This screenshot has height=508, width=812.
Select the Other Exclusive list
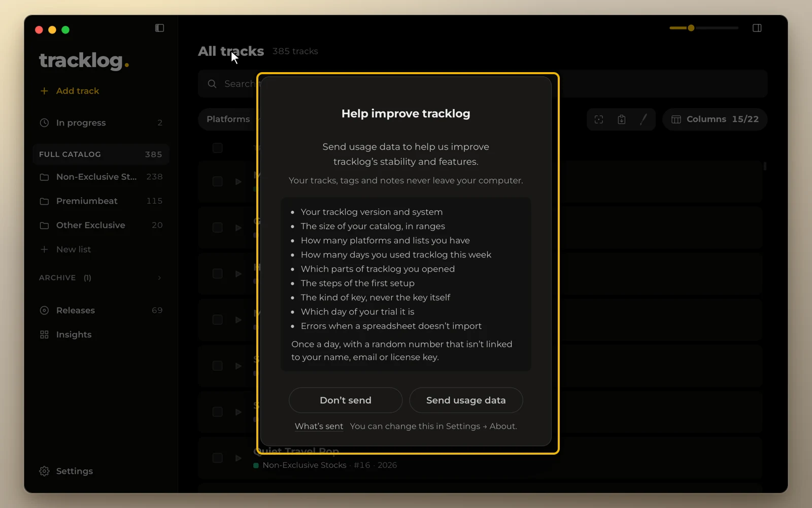(x=100, y=226)
